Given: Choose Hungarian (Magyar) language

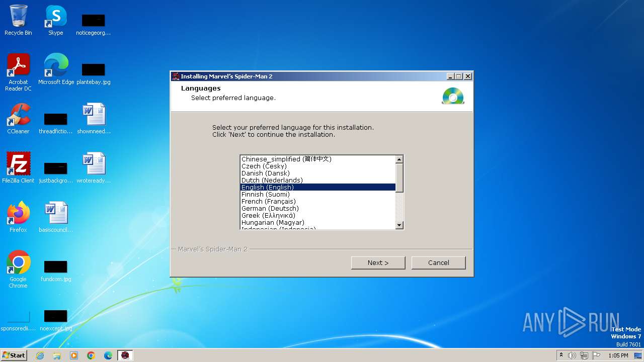Looking at the screenshot, I should pyautogui.click(x=317, y=223).
